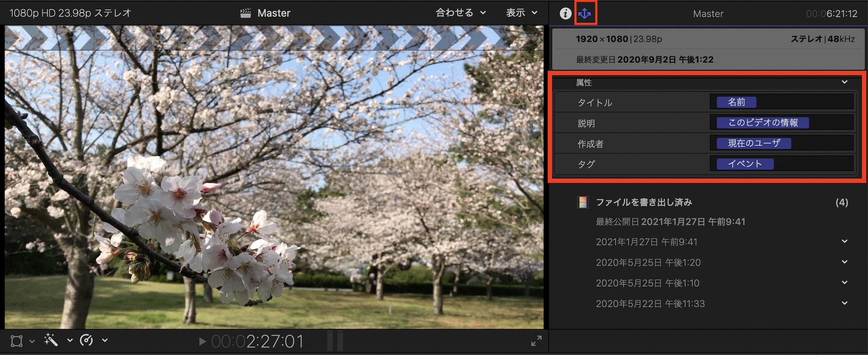868x355 pixels.
Task: Click the 2020年5月22日 午後11:33 row text
Action: point(650,303)
